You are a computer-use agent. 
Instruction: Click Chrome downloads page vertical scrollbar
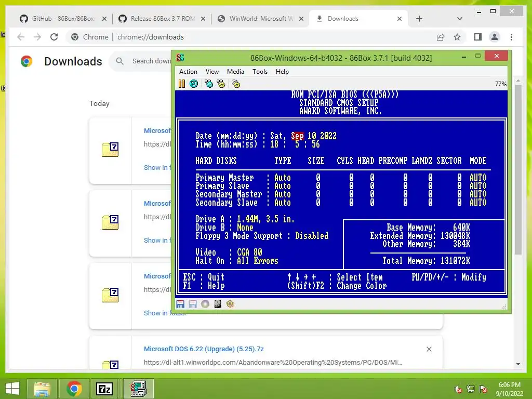(x=518, y=169)
